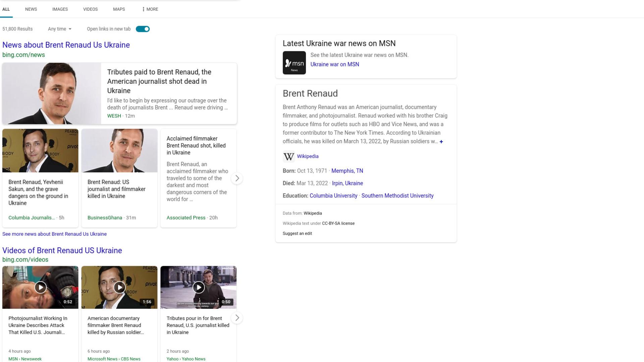644x362 pixels.
Task: Click Latest Ukraine war news on MSN heading
Action: point(339,44)
